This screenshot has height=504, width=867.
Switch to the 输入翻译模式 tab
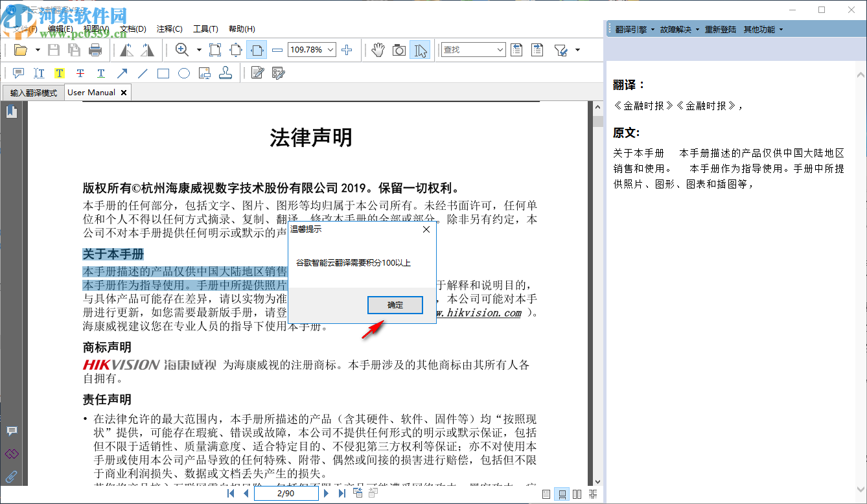[x=34, y=93]
